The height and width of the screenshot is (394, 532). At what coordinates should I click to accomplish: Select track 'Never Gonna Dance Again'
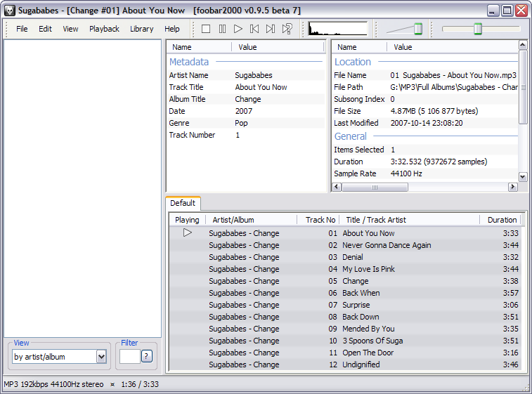[345, 245]
